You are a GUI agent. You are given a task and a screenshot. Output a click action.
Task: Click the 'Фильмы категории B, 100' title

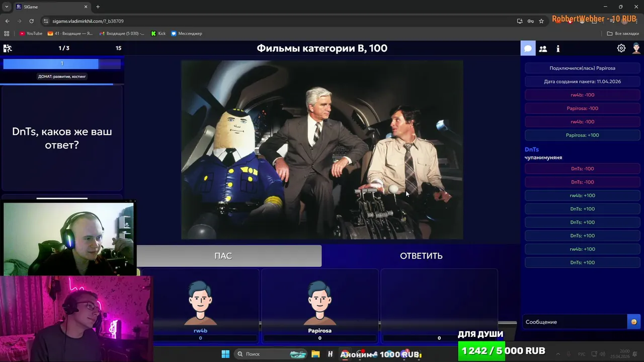[x=322, y=48]
